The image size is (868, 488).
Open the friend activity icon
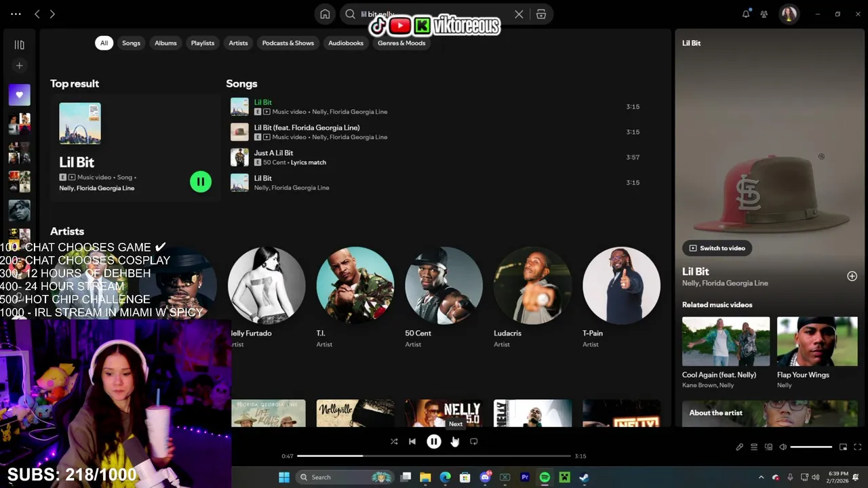pyautogui.click(x=764, y=14)
